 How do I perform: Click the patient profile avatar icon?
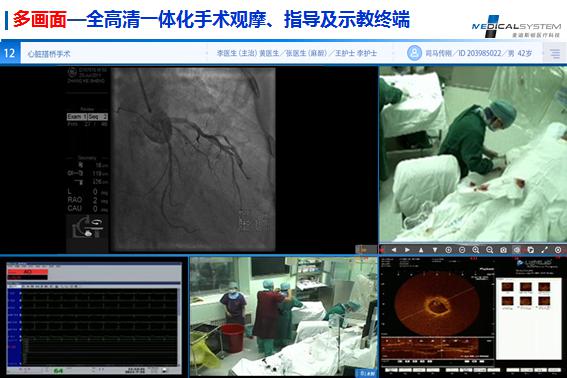(414, 53)
